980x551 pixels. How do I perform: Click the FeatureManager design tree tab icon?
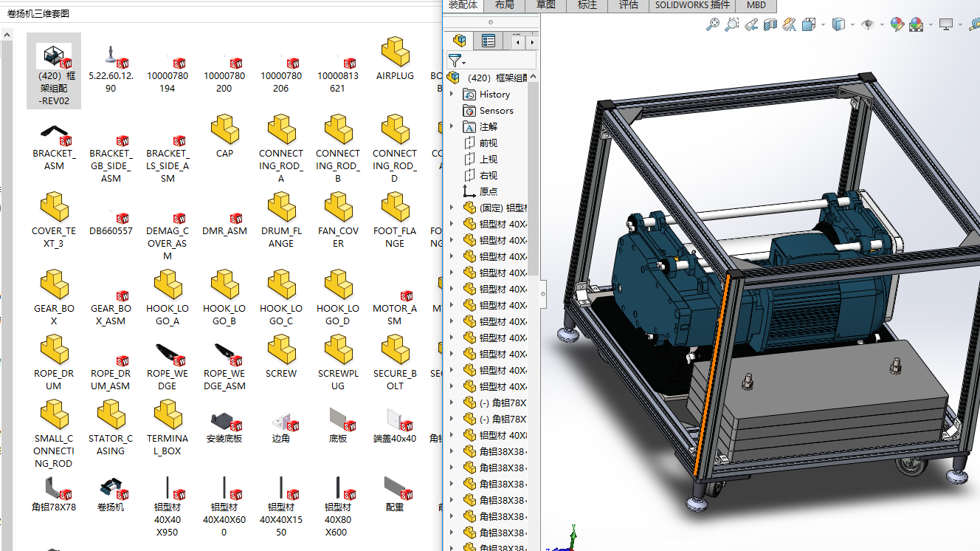pyautogui.click(x=459, y=41)
